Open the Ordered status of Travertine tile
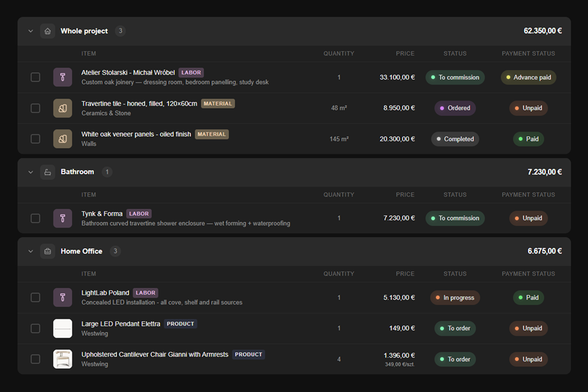 455,108
